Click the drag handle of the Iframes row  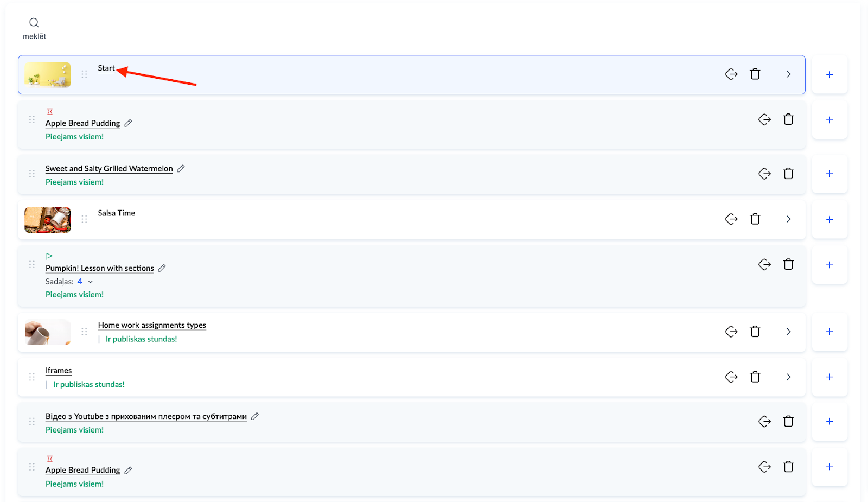pos(32,377)
